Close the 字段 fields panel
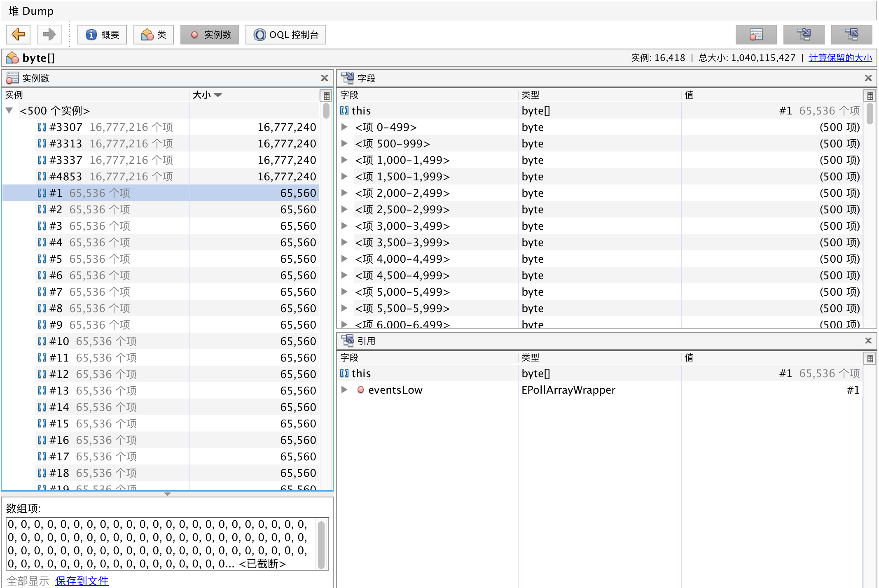The height and width of the screenshot is (588, 879). (x=868, y=78)
